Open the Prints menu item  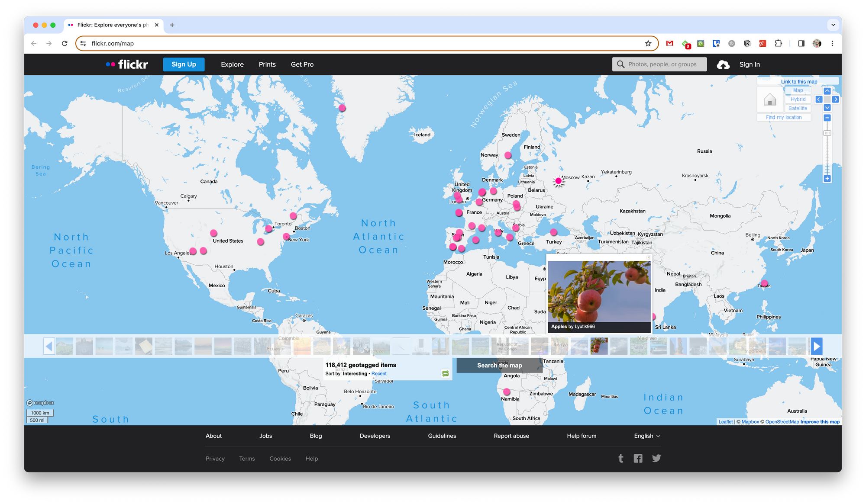point(267,64)
